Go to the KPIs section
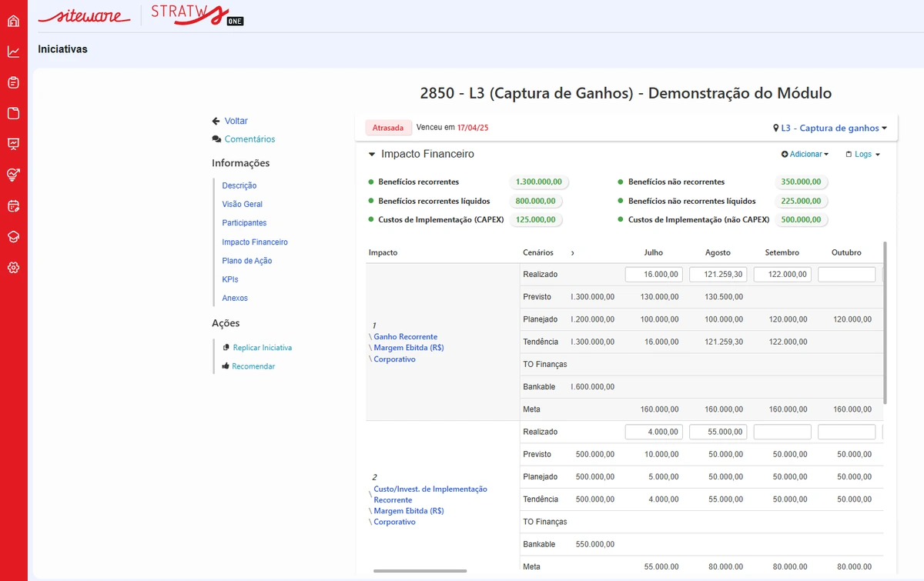 click(x=230, y=279)
